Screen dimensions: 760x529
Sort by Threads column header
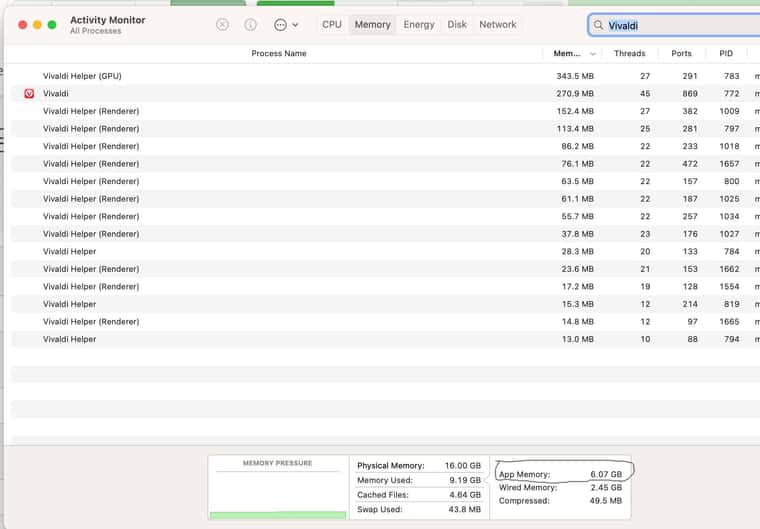pos(629,53)
